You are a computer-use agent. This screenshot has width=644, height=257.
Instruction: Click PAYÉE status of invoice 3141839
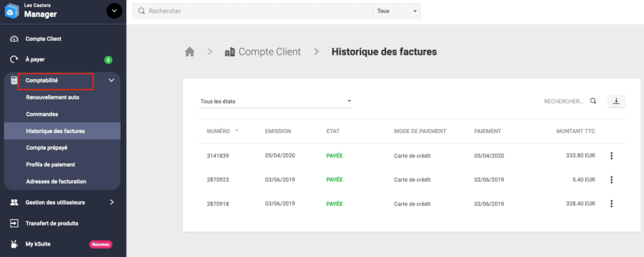pyautogui.click(x=335, y=156)
